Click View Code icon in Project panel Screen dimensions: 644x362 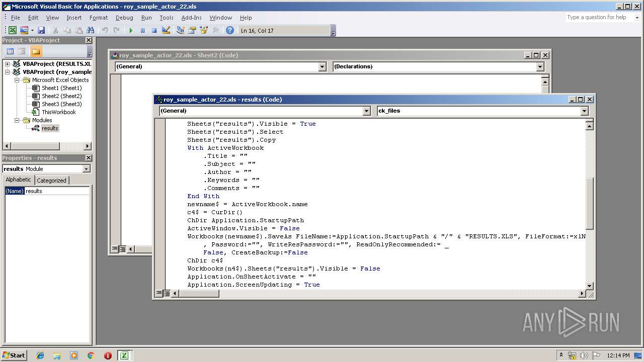pyautogui.click(x=10, y=51)
